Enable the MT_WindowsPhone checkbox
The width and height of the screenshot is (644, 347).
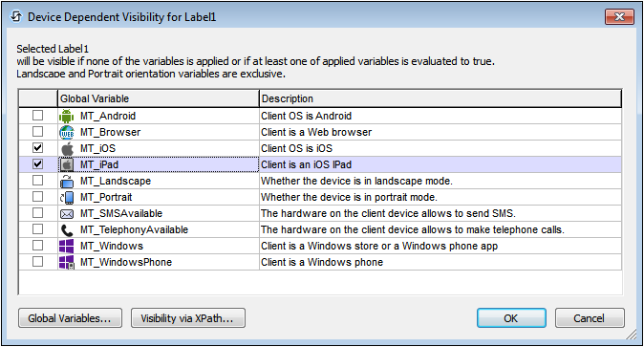tap(38, 262)
